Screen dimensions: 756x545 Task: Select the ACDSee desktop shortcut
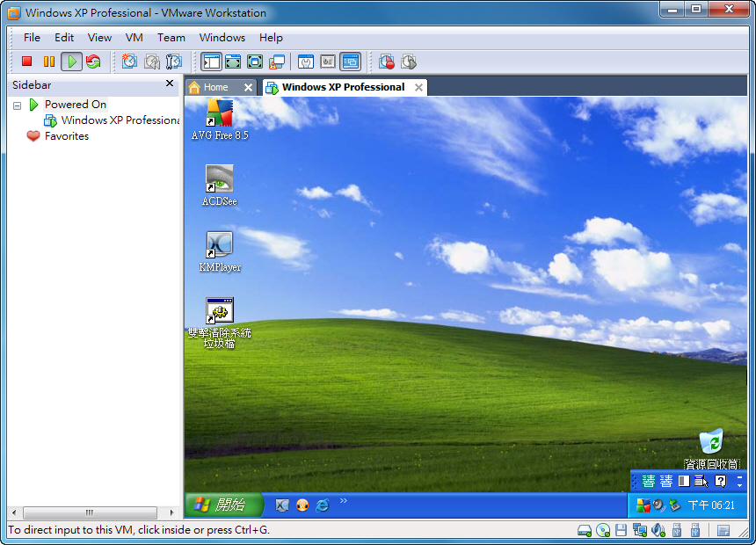pyautogui.click(x=220, y=185)
